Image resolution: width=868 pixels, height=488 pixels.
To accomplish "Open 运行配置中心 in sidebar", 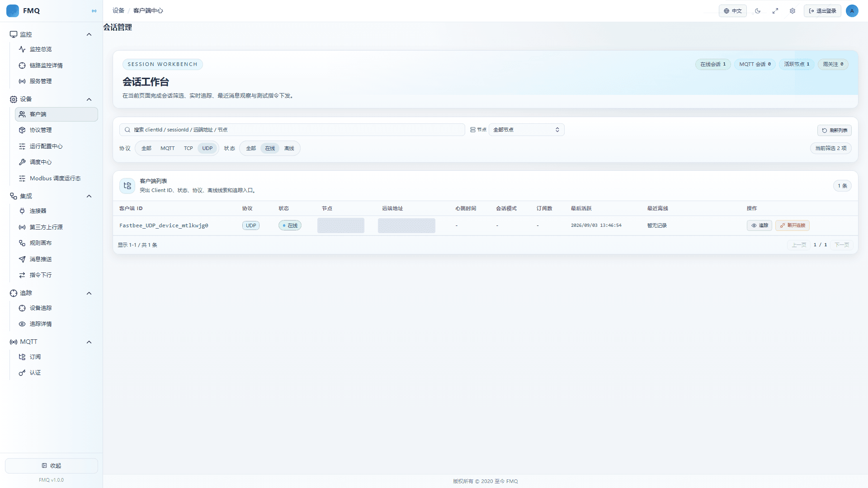I will (x=56, y=146).
